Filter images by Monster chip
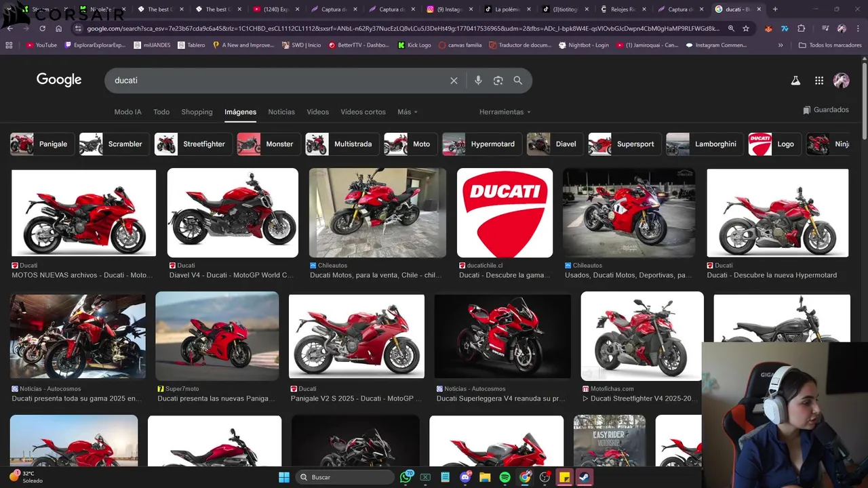The width and height of the screenshot is (868, 488). pyautogui.click(x=269, y=144)
